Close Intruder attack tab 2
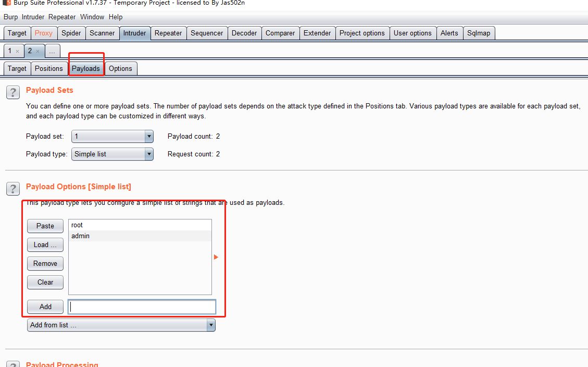This screenshot has height=367, width=588. click(37, 52)
